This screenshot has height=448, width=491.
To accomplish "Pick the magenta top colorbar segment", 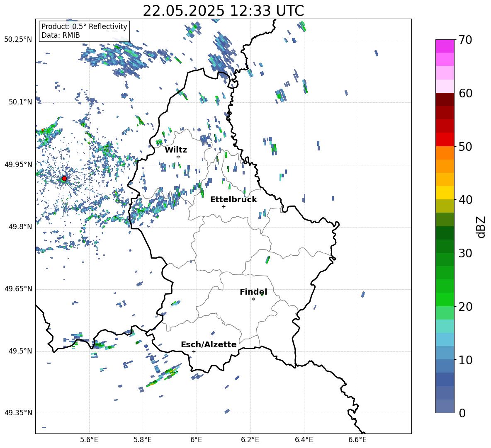I will coord(445,46).
